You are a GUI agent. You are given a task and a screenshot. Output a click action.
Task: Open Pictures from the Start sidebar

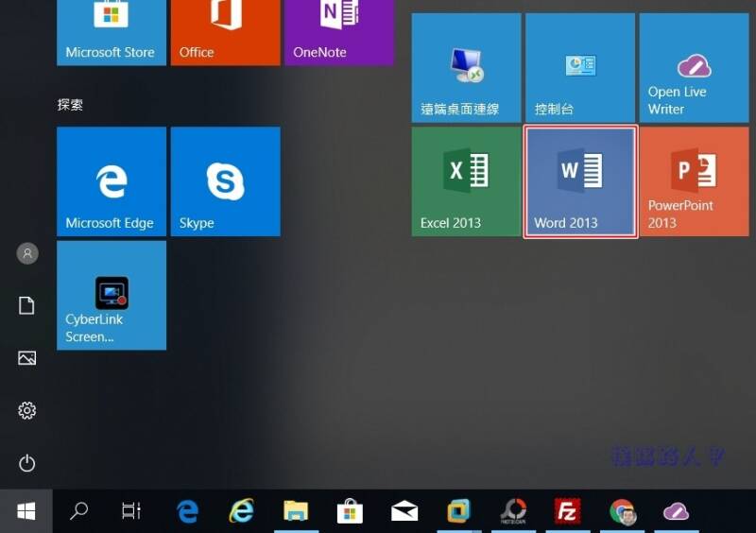(x=26, y=358)
